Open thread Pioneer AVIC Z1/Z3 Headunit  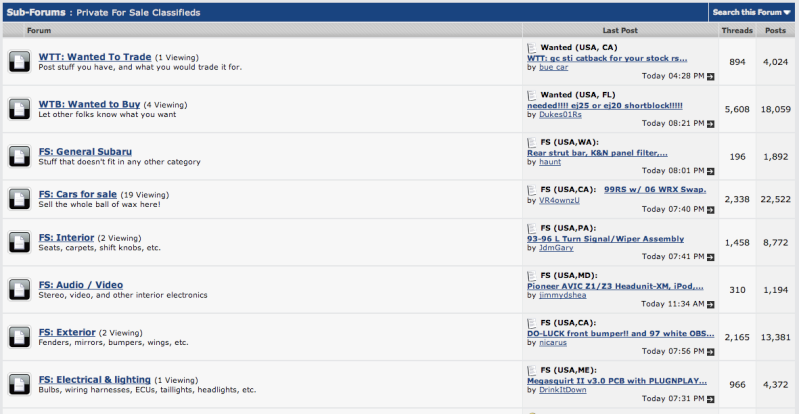[x=615, y=286]
